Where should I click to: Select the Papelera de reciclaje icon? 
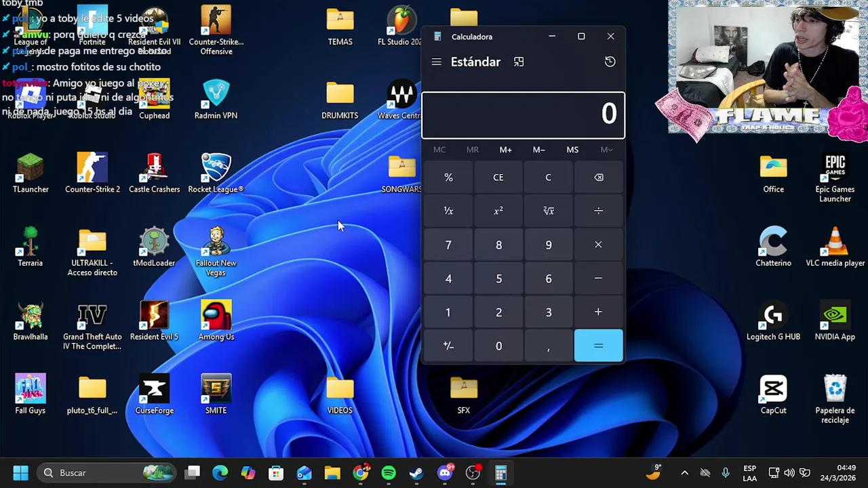pyautogui.click(x=835, y=399)
